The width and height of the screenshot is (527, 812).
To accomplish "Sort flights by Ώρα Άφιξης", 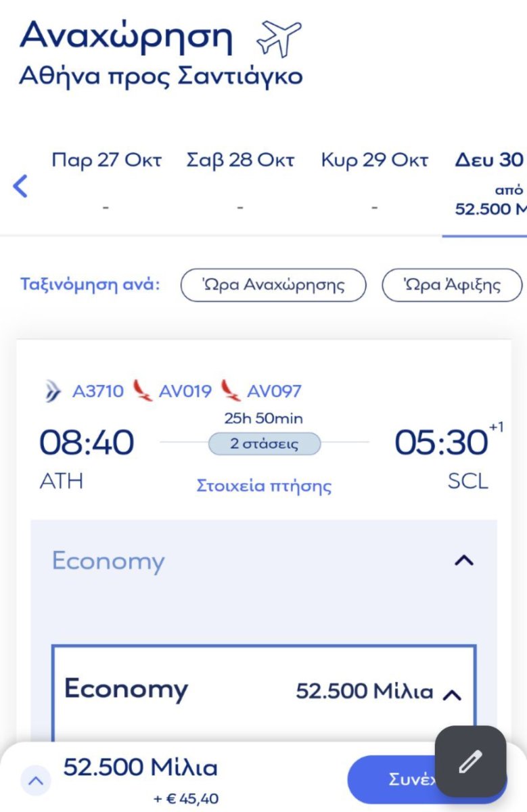I will (x=452, y=285).
